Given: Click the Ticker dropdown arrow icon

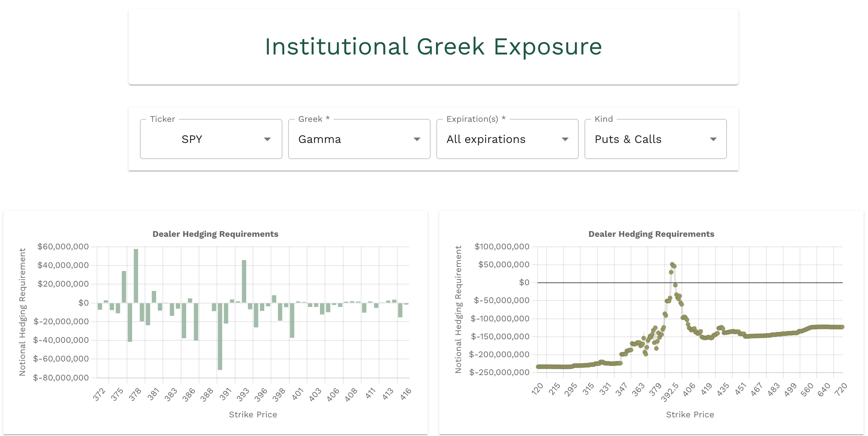Looking at the screenshot, I should click(267, 139).
